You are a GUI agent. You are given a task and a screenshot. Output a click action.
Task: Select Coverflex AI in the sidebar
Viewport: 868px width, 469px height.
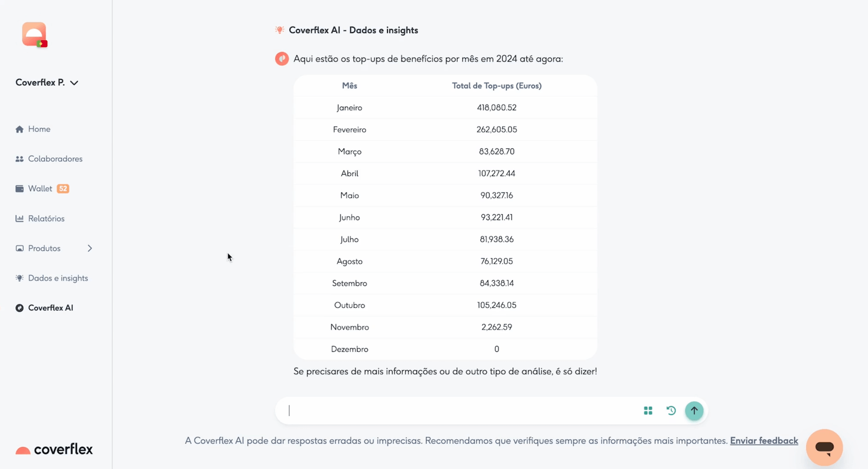click(x=51, y=307)
